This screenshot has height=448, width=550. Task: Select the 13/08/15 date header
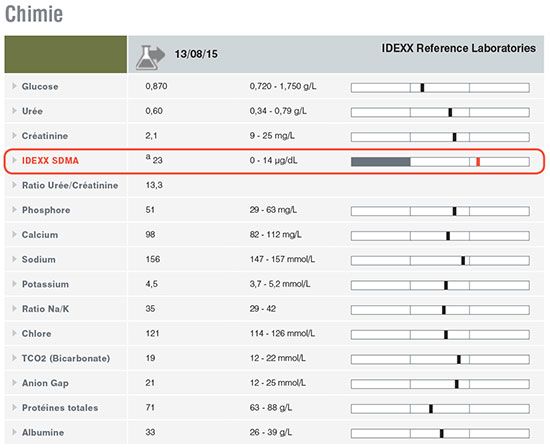click(x=196, y=54)
